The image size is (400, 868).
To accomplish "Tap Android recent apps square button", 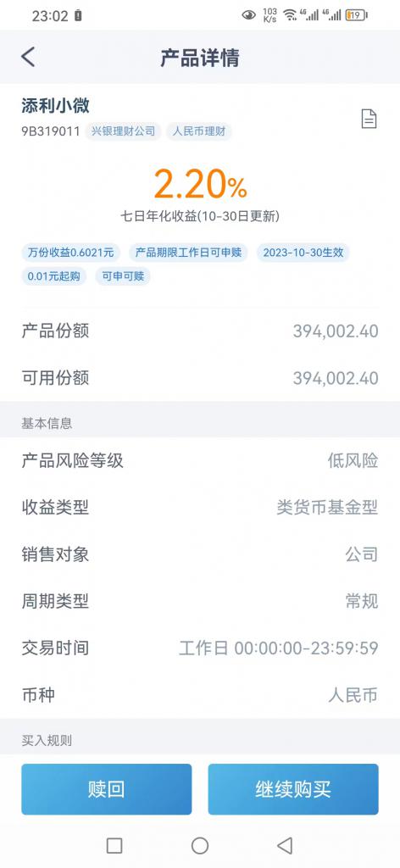I will pyautogui.click(x=114, y=845).
